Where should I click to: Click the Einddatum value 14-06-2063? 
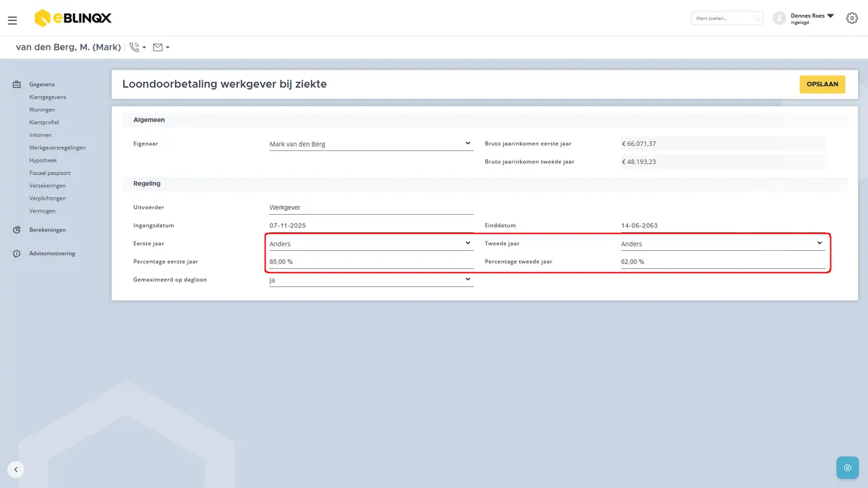pyautogui.click(x=639, y=226)
